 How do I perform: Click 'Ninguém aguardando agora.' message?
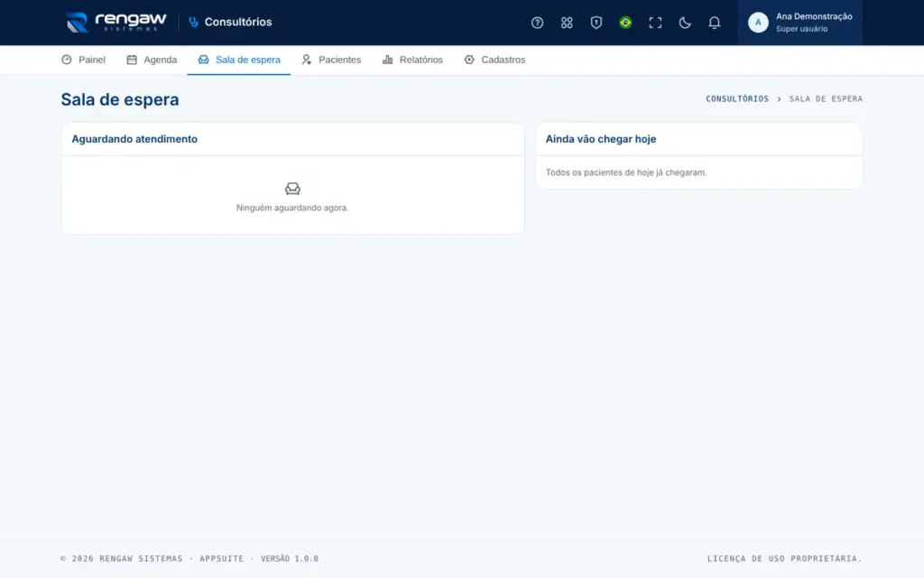(292, 208)
